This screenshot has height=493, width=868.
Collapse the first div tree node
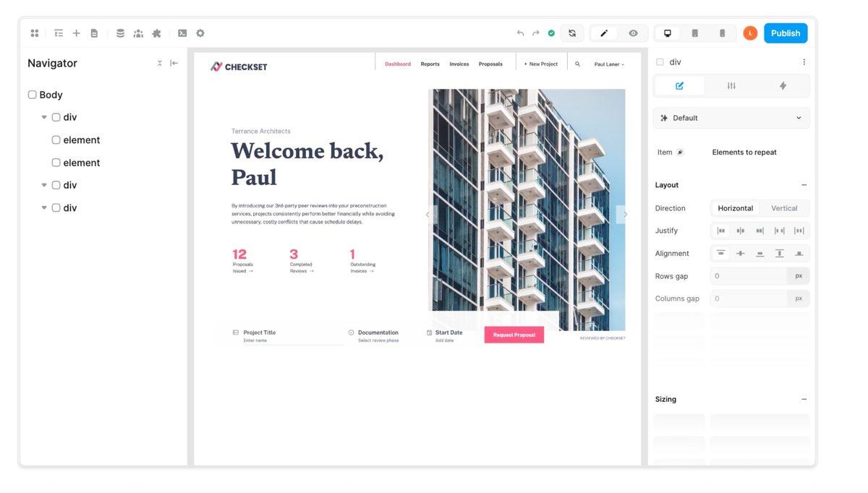click(44, 117)
